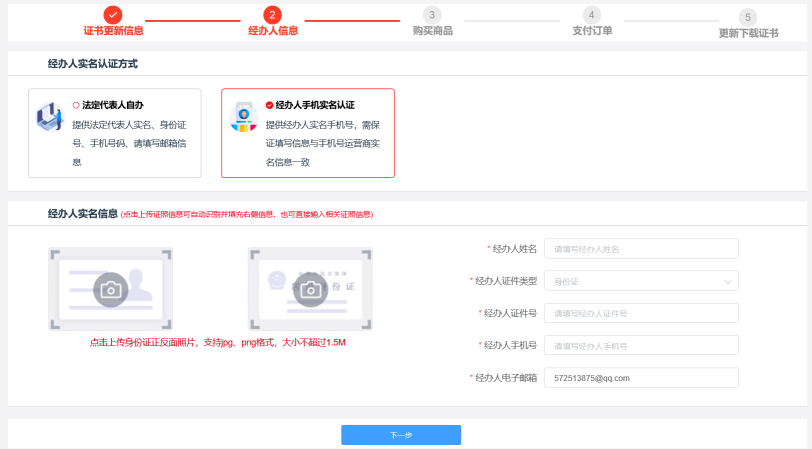Click the chevron arrow of 身份证 dropdown
The image size is (812, 449).
click(x=728, y=282)
